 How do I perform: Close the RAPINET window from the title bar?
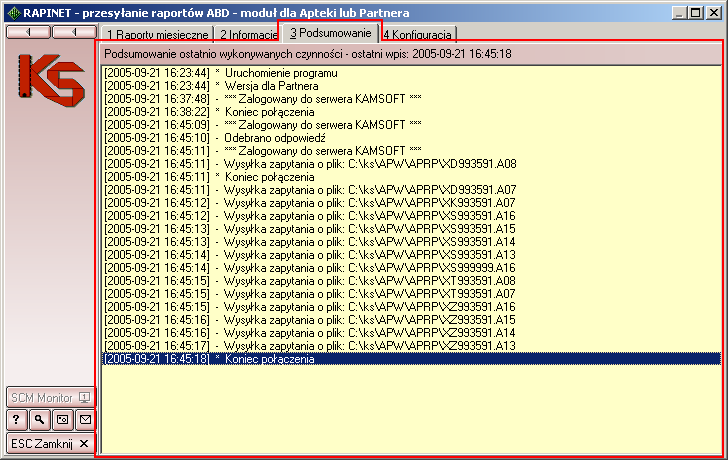[x=714, y=13]
